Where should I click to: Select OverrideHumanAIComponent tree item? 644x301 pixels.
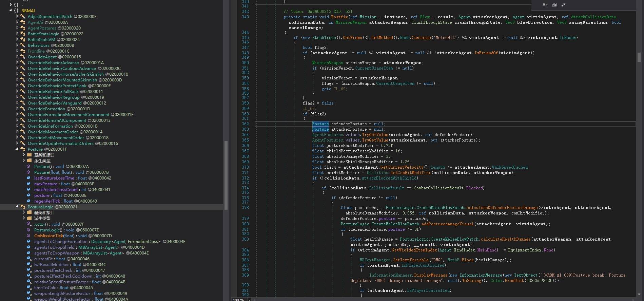click(x=69, y=120)
